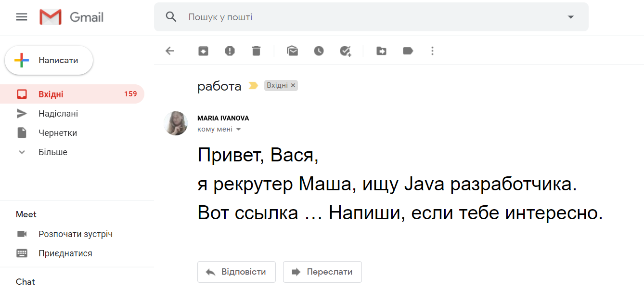644x291 pixels.
Task: Toggle the main menu hamburger icon
Action: (x=22, y=17)
